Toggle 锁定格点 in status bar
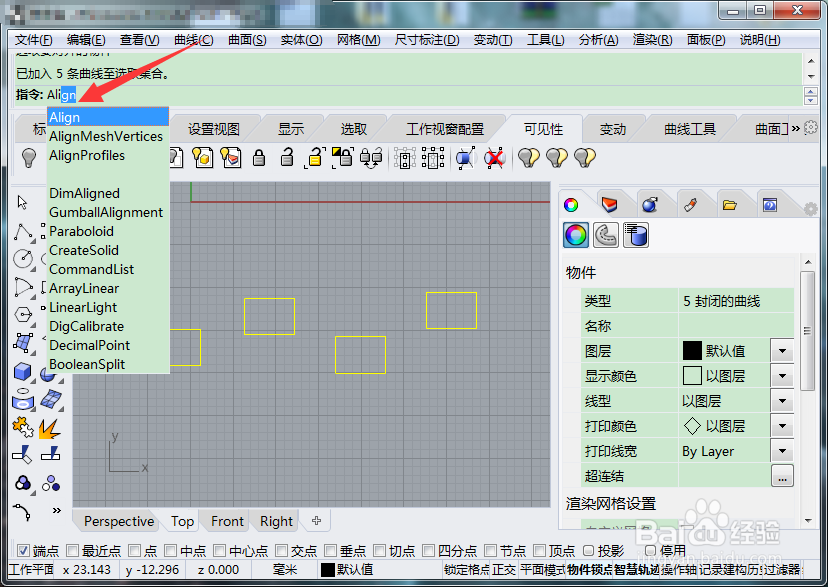828x587 pixels. 467,570
